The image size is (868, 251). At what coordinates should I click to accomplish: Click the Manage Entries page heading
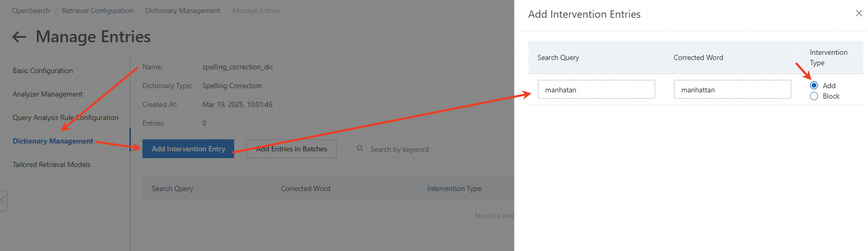[x=93, y=37]
